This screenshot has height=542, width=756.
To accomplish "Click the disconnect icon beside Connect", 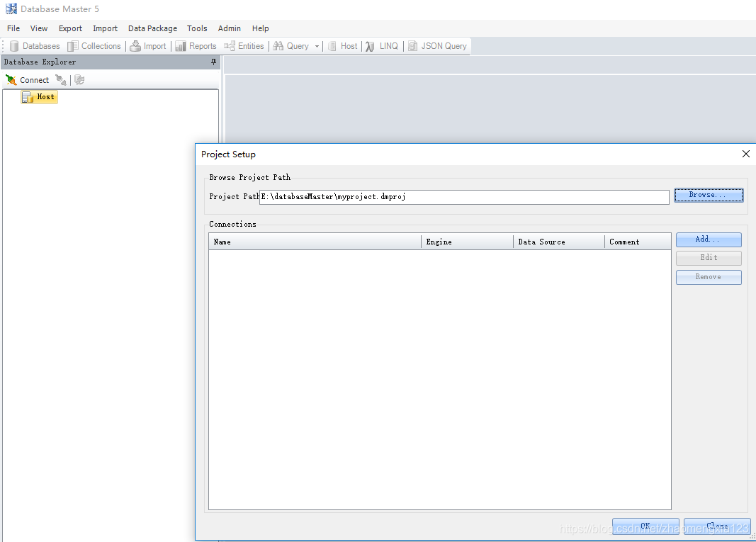I will click(x=61, y=80).
